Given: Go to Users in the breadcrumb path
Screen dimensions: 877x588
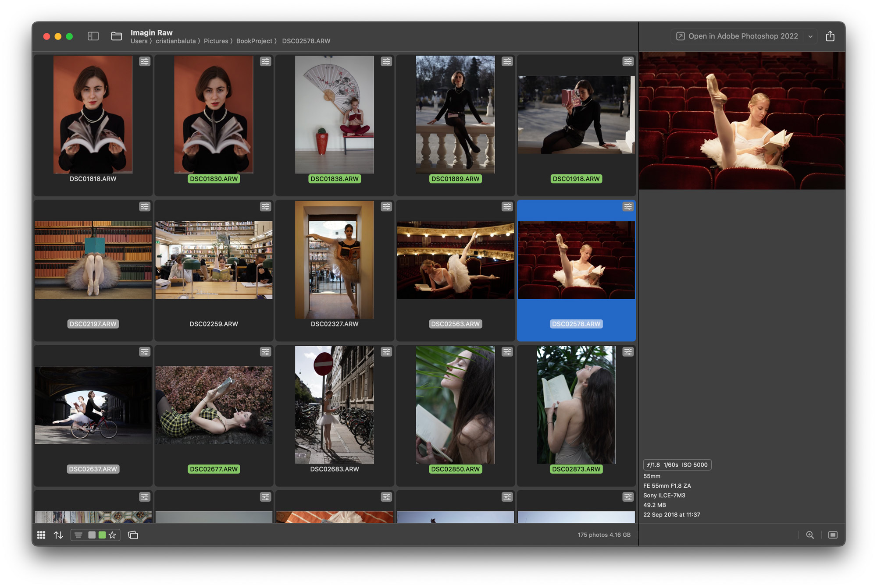Looking at the screenshot, I should (x=139, y=41).
